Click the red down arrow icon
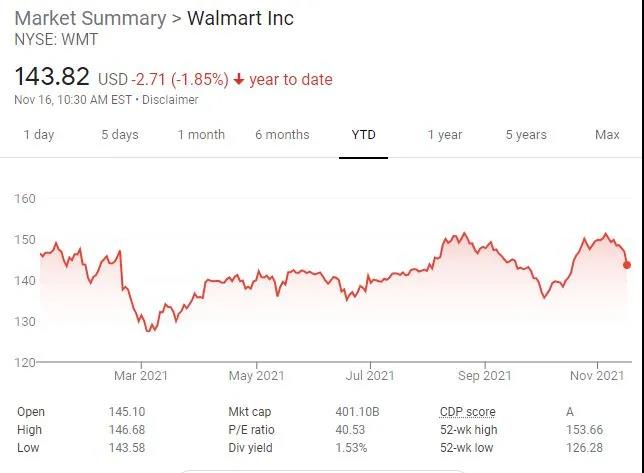Screen dimensions: 644x473 coord(239,79)
